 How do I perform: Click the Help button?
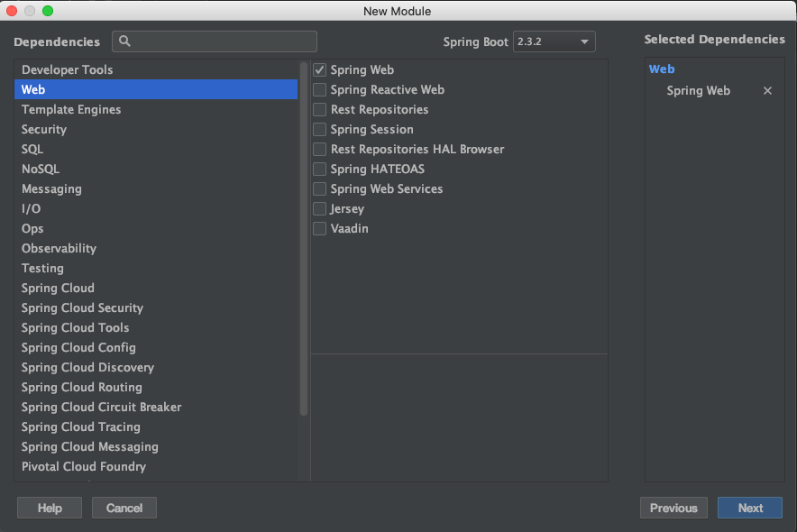tap(50, 508)
